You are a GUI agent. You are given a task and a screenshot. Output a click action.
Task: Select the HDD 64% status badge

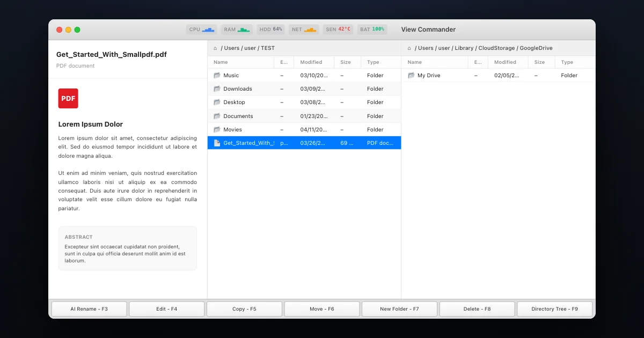click(x=270, y=30)
